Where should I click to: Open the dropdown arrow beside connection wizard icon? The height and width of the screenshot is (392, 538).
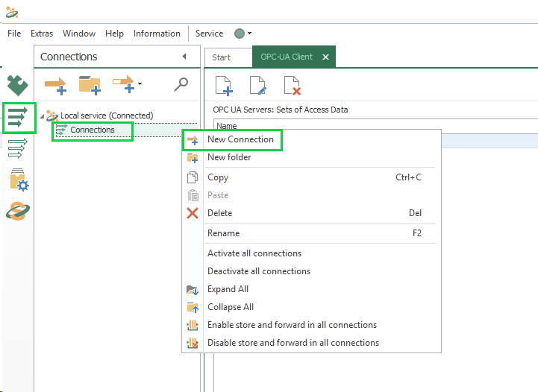140,83
